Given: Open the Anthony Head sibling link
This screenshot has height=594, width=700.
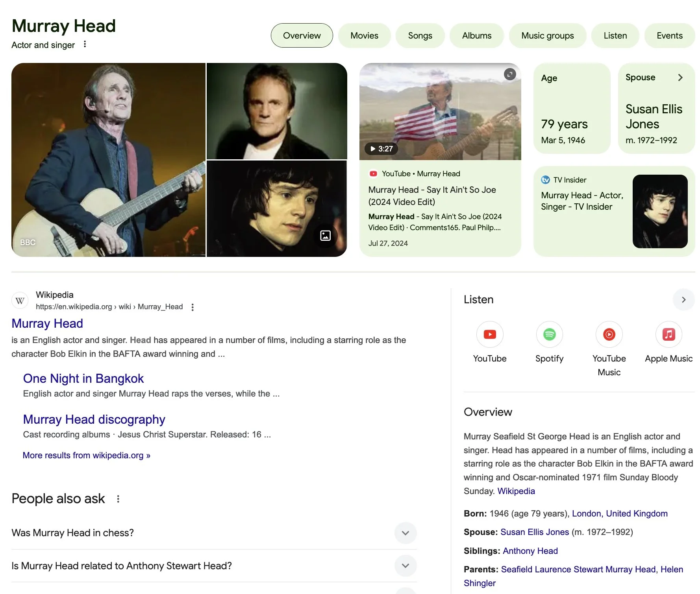Looking at the screenshot, I should pyautogui.click(x=530, y=551).
